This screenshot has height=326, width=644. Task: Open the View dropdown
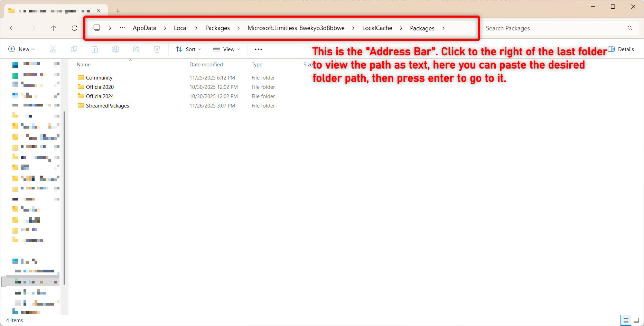pos(226,49)
